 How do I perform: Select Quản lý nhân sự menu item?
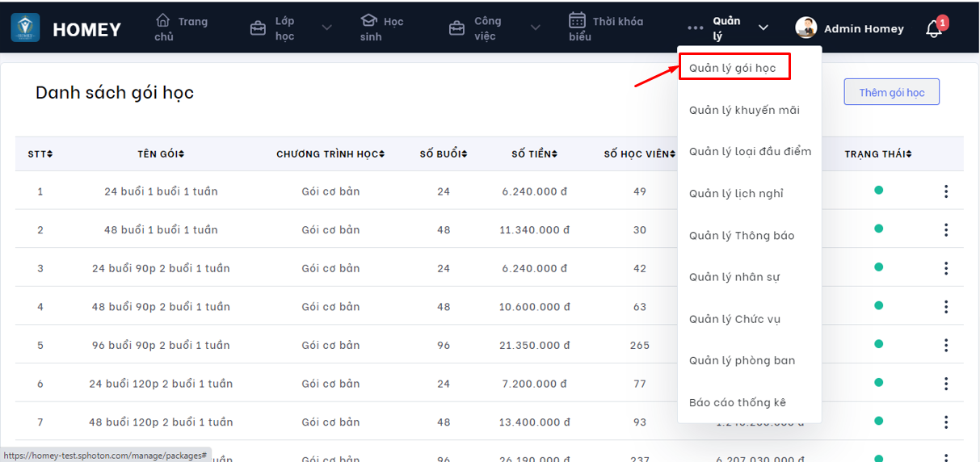(734, 277)
